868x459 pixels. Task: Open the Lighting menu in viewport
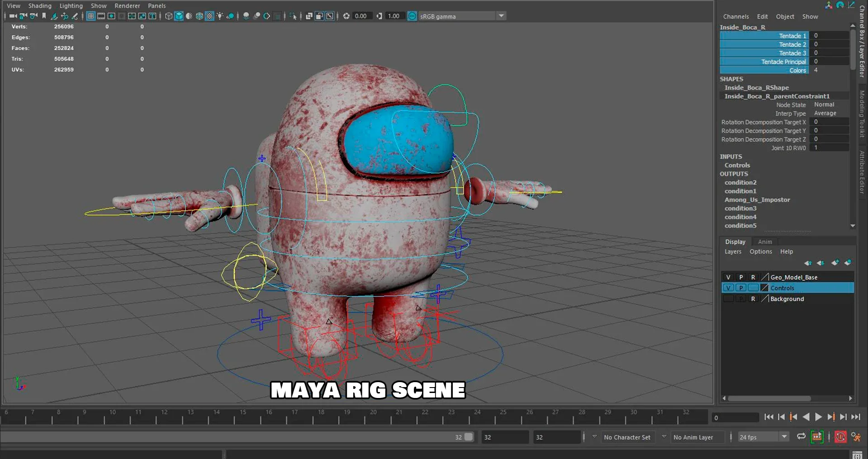coord(71,5)
